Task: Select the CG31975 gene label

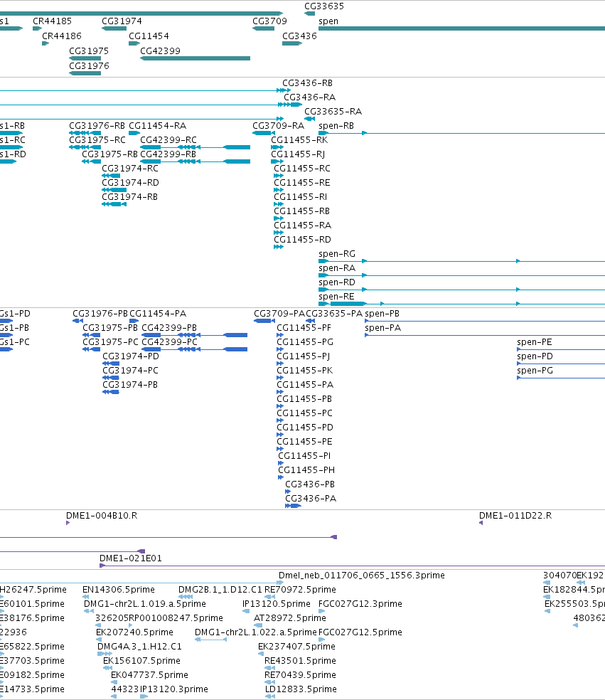Action: [x=89, y=51]
